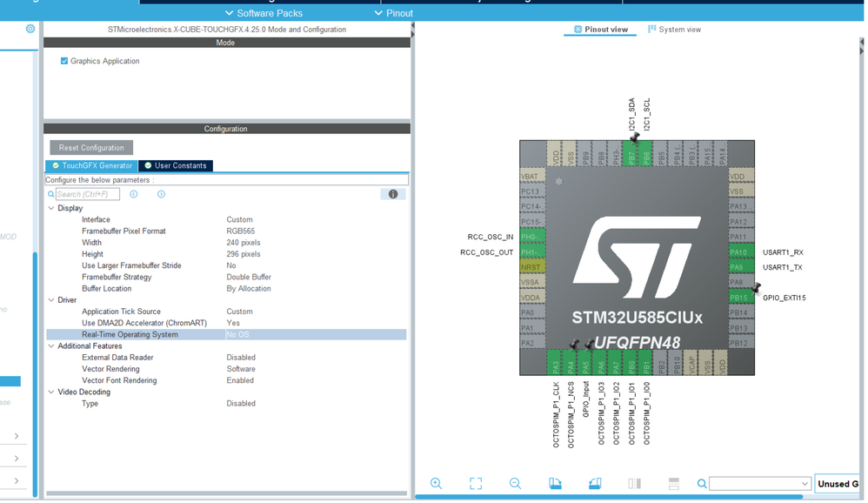The width and height of the screenshot is (868, 503).
Task: Click the fit-to-view frame icon
Action: (x=476, y=483)
